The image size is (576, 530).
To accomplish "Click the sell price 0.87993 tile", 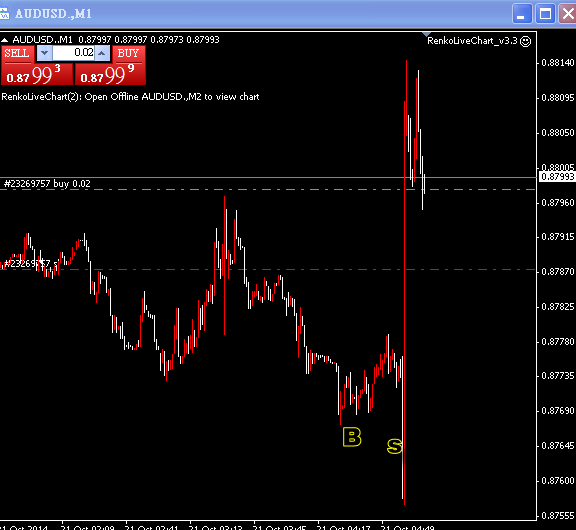I will 37,74.
